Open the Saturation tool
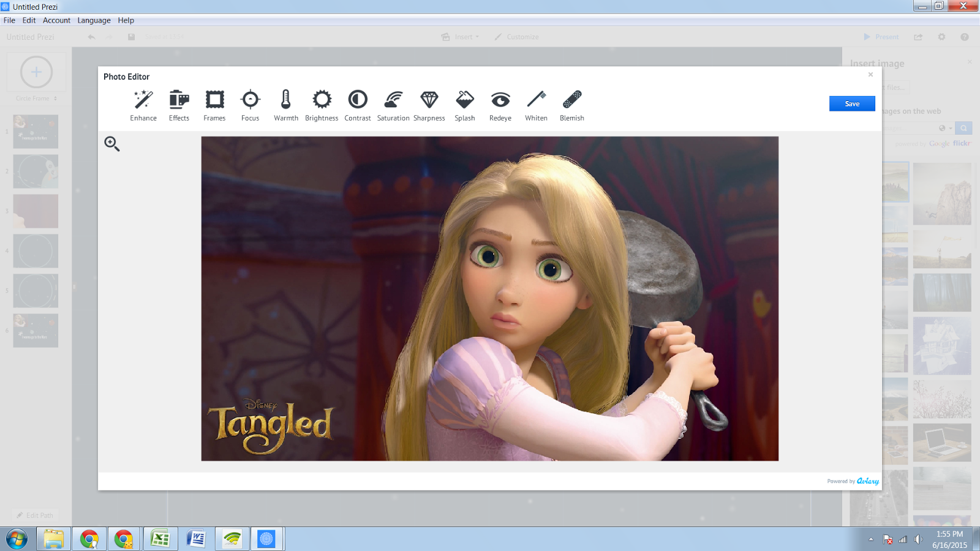 click(393, 105)
